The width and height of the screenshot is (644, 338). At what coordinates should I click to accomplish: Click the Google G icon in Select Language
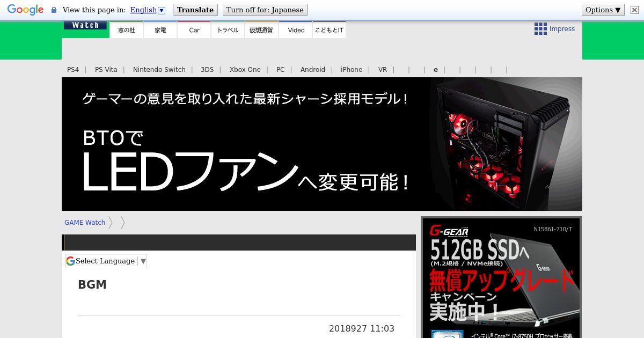[70, 261]
